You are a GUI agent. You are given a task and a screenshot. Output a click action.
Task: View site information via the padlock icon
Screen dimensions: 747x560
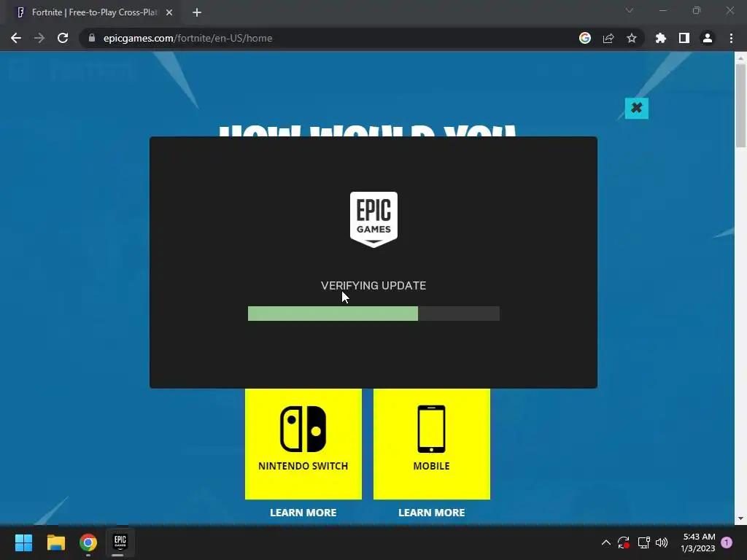click(x=92, y=38)
